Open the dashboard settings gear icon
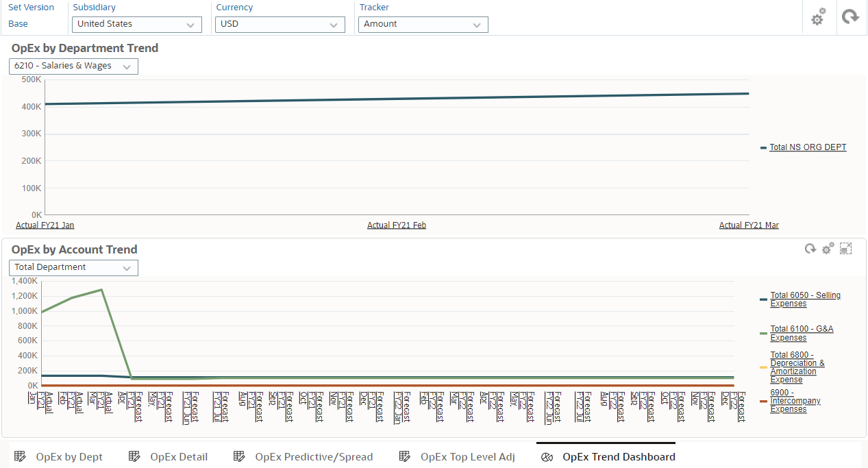Image resolution: width=868 pixels, height=468 pixels. (x=818, y=17)
